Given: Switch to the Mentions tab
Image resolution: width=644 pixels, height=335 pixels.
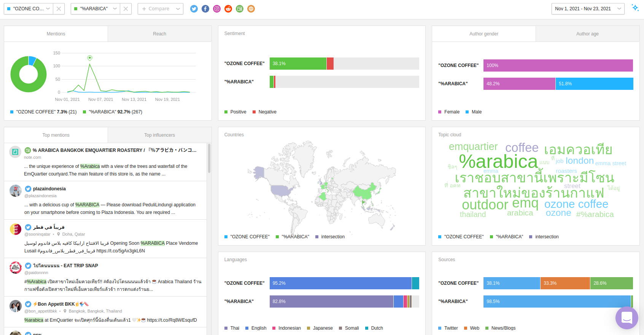Looking at the screenshot, I should [x=56, y=34].
